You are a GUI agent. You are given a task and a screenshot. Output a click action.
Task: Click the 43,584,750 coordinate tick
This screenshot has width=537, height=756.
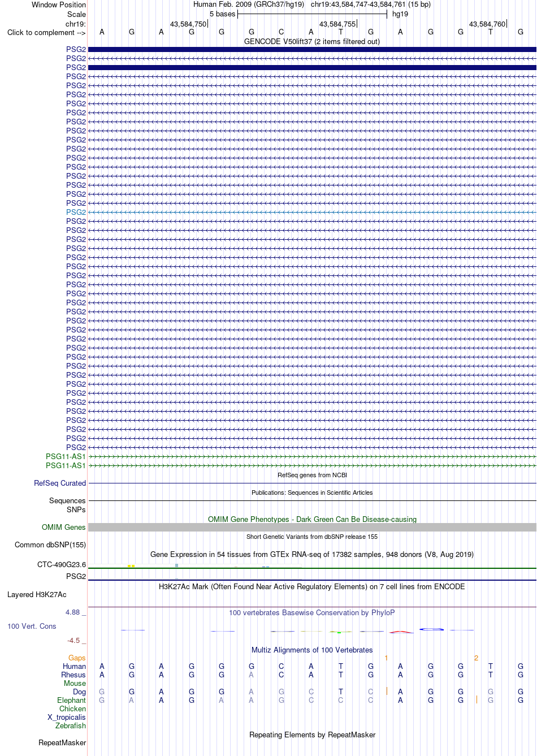[x=188, y=24]
